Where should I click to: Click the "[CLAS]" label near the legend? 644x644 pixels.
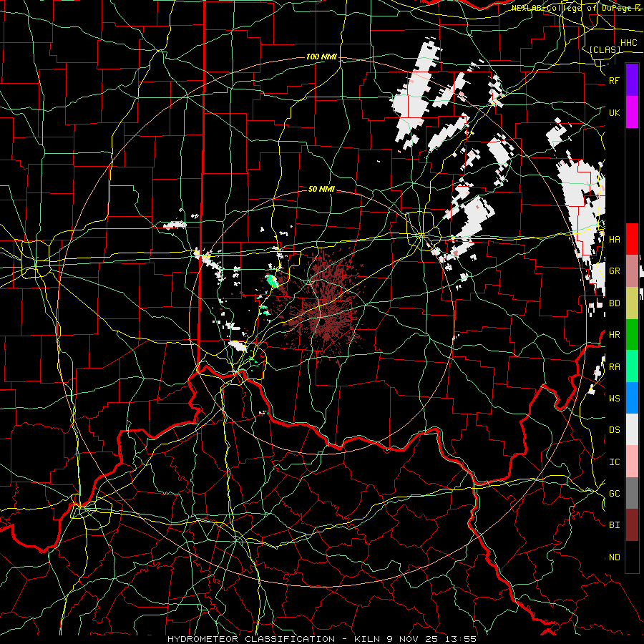(605, 49)
